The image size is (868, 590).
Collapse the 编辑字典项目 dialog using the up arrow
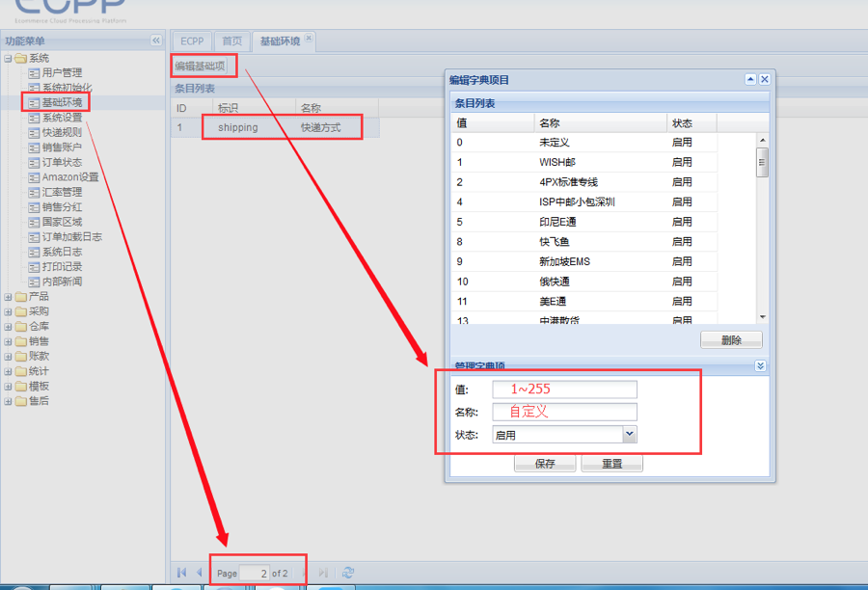pyautogui.click(x=750, y=80)
